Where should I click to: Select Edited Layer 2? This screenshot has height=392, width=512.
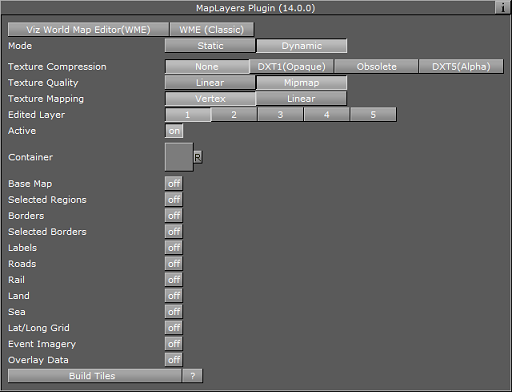click(x=234, y=115)
